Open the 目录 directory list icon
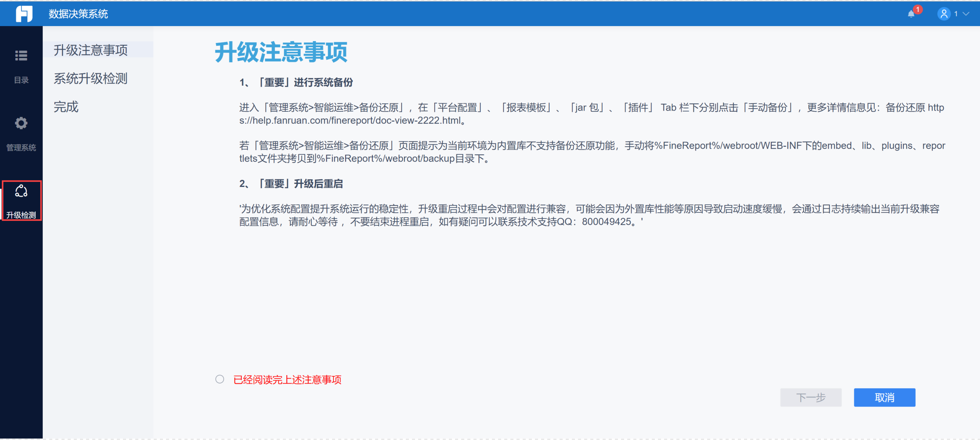The image size is (980, 440). tap(21, 56)
